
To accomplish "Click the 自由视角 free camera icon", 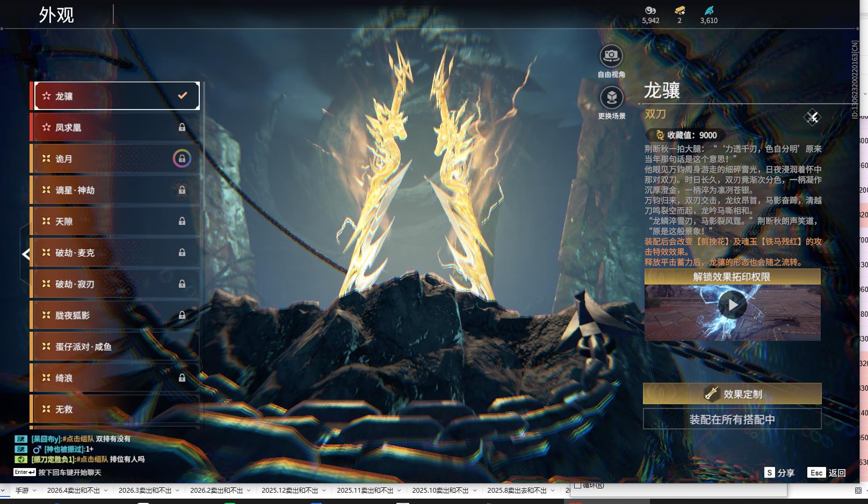I will (x=611, y=55).
